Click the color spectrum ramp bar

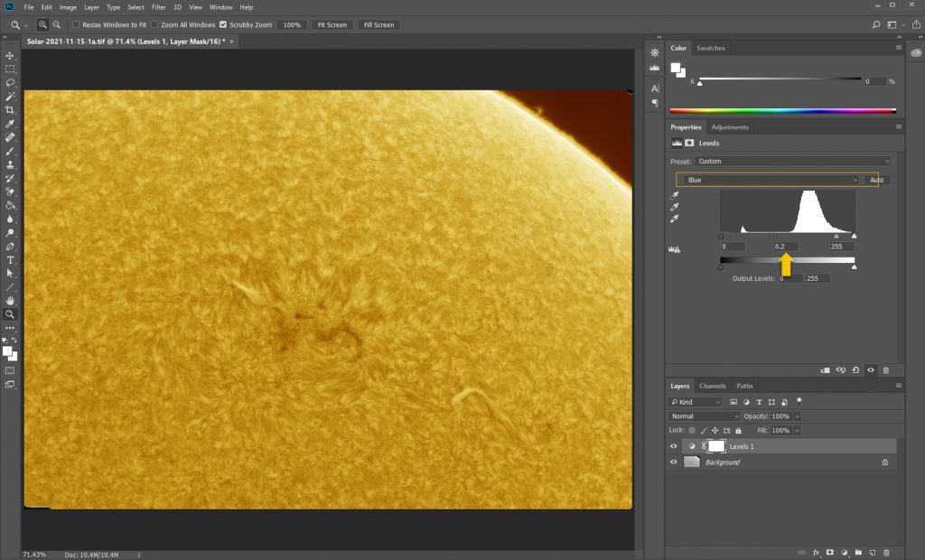[x=782, y=112]
